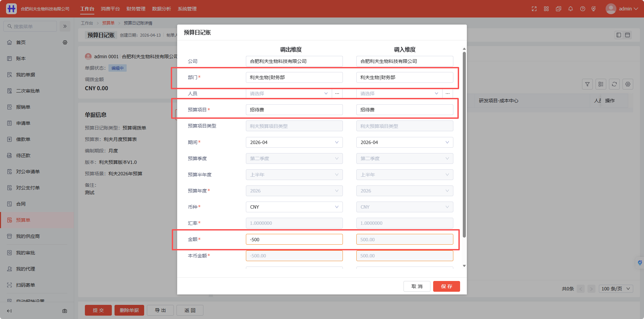
Task: Click the admin avatar
Action: (611, 9)
